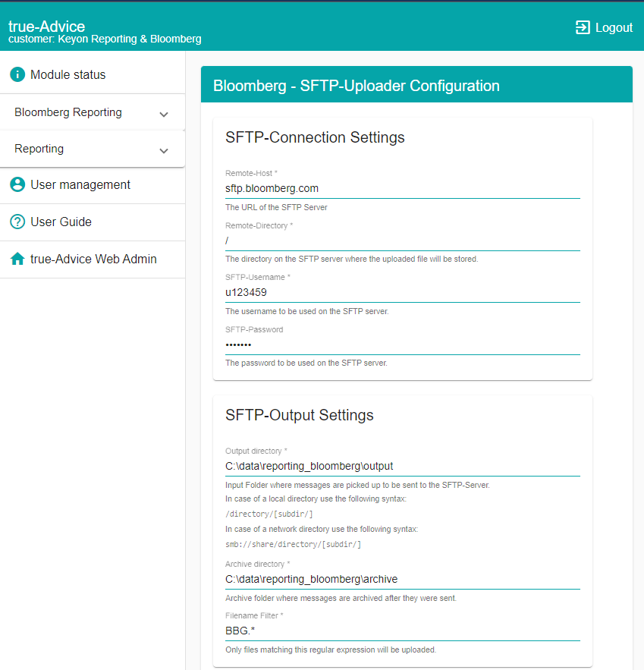Click the Module status info icon

pyautogui.click(x=17, y=75)
